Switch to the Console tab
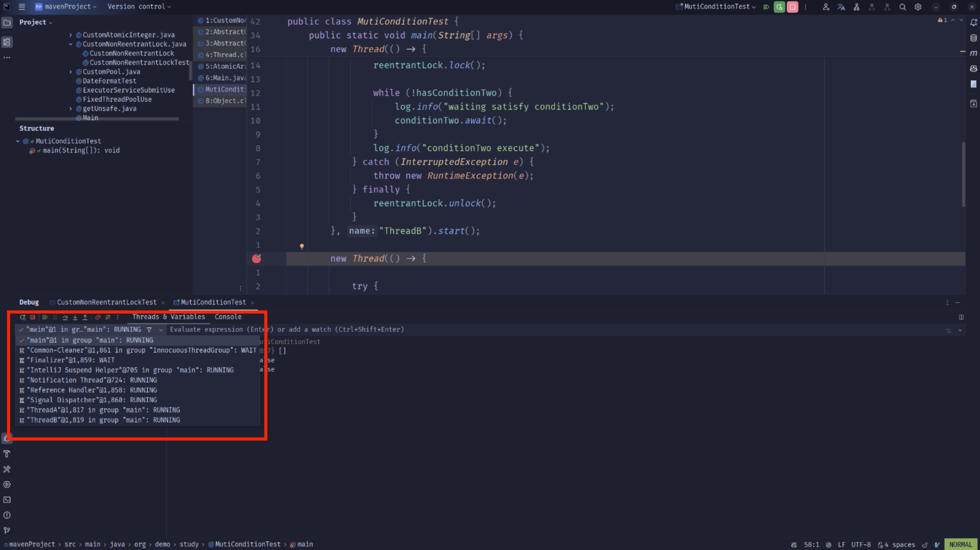The height and width of the screenshot is (550, 980). coord(228,317)
